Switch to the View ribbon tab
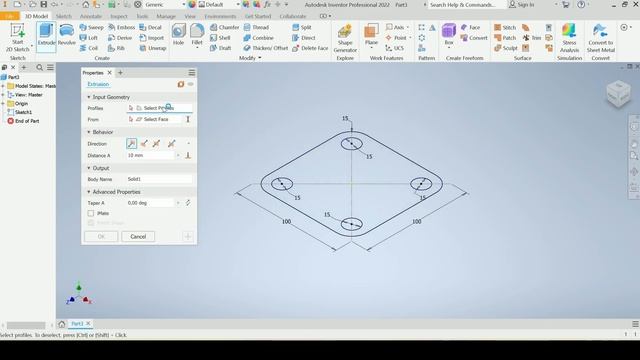This screenshot has height=360, width=640. [190, 16]
